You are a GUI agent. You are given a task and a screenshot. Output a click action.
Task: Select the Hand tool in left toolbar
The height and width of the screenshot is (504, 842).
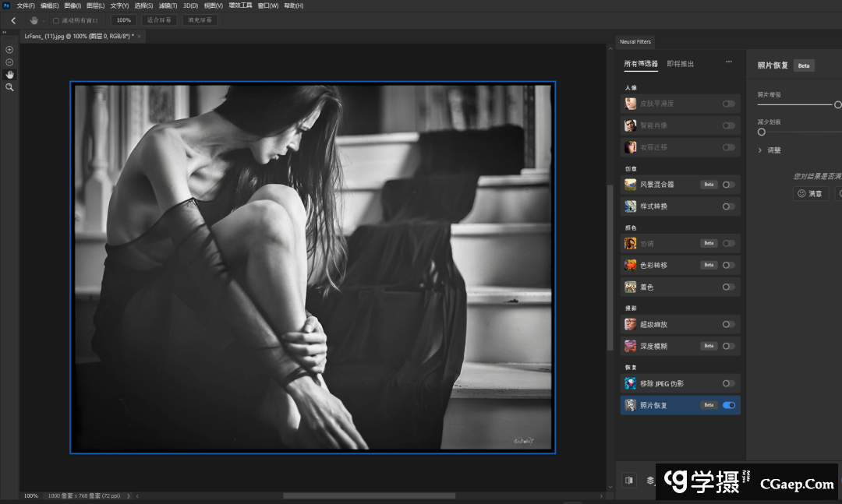coord(9,75)
